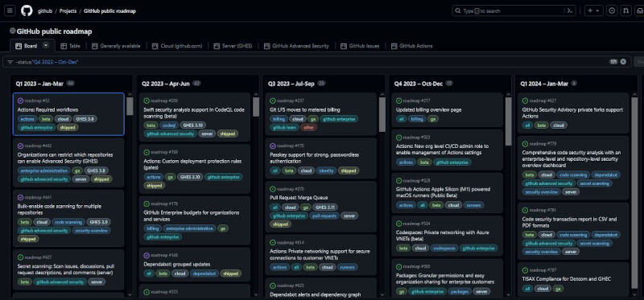Image resolution: width=644 pixels, height=300 pixels.
Task: Open the GitHub Issues view tab
Action: pyautogui.click(x=360, y=46)
